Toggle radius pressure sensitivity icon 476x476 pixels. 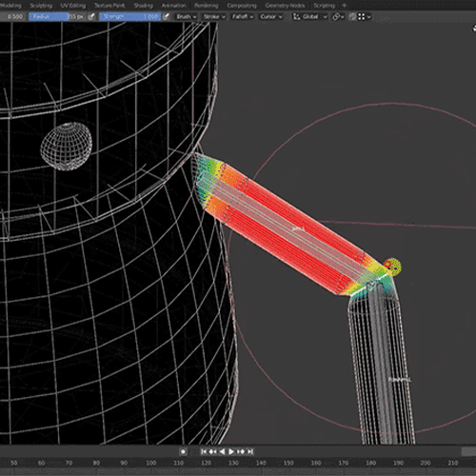tap(91, 16)
